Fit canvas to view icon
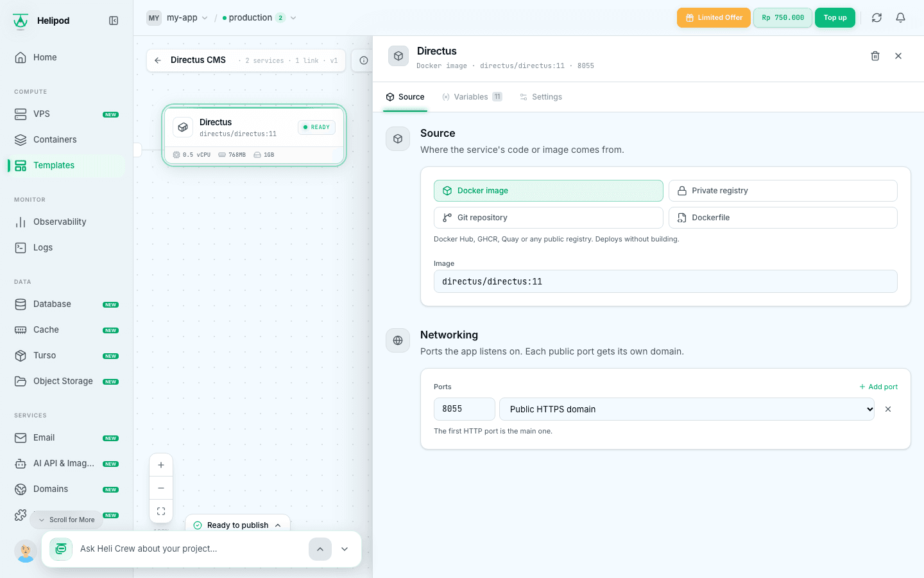Image resolution: width=924 pixels, height=578 pixels. 161,511
